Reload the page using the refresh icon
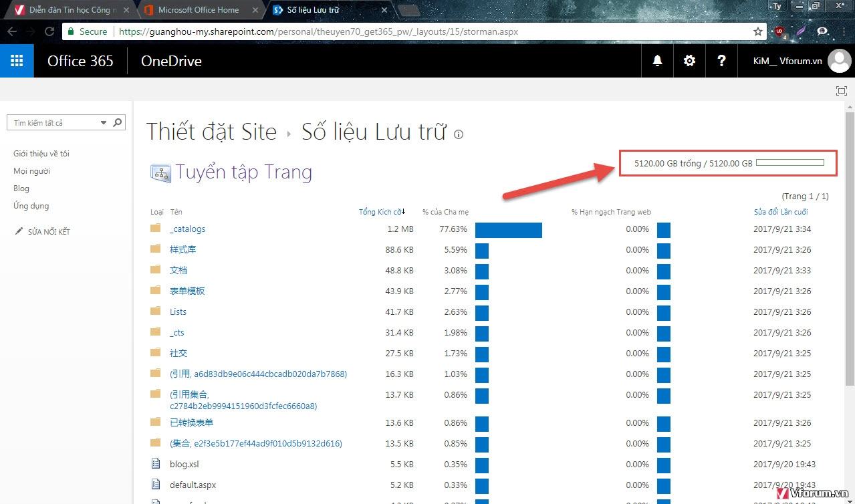The width and height of the screenshot is (855, 504). click(x=49, y=31)
